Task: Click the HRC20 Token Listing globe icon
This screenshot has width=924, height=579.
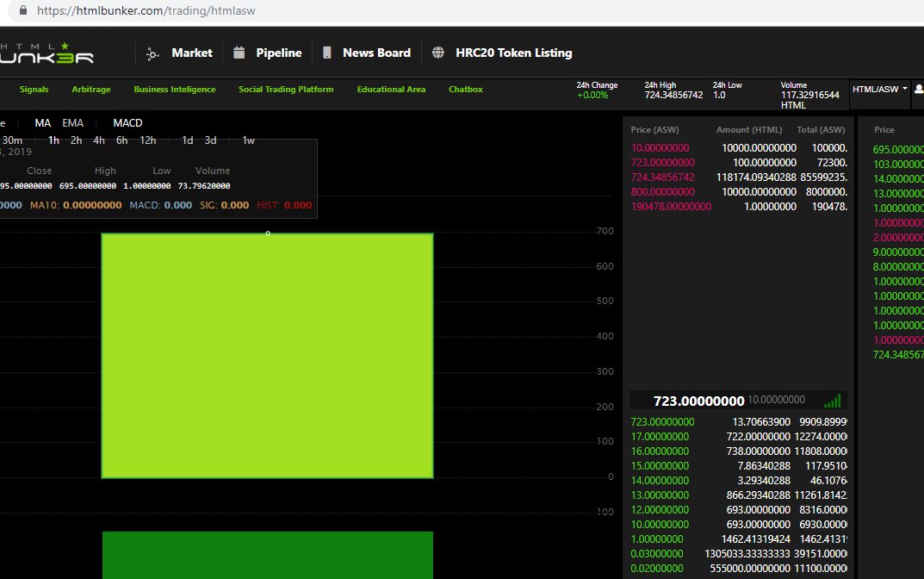Action: pos(437,53)
